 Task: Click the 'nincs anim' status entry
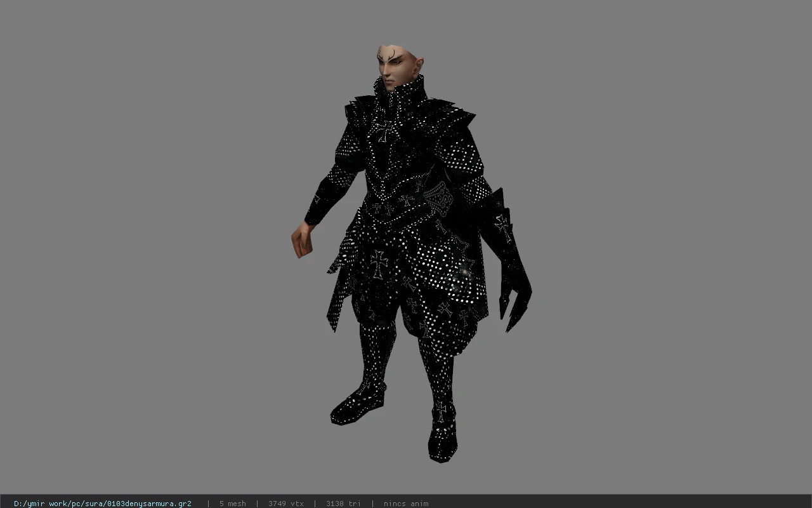coord(406,504)
